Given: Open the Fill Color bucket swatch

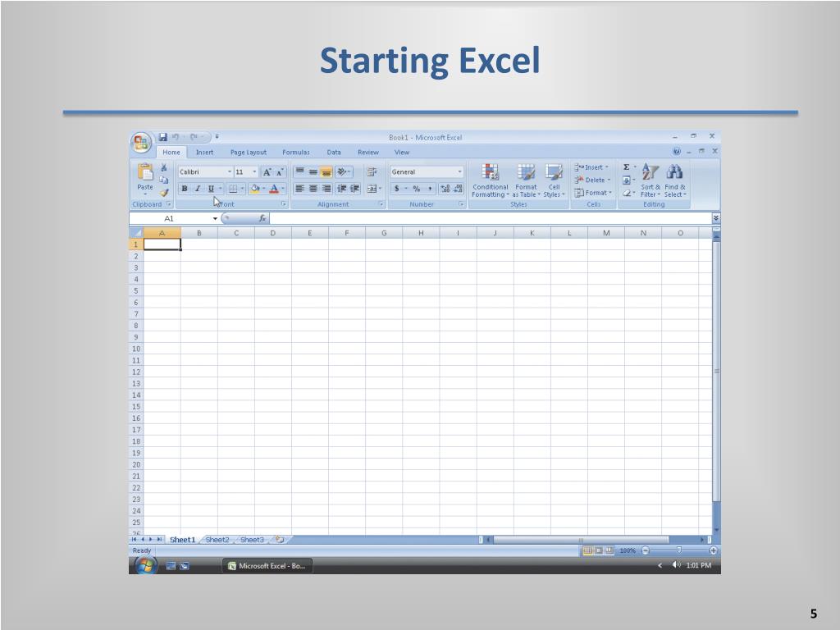Looking at the screenshot, I should [255, 189].
